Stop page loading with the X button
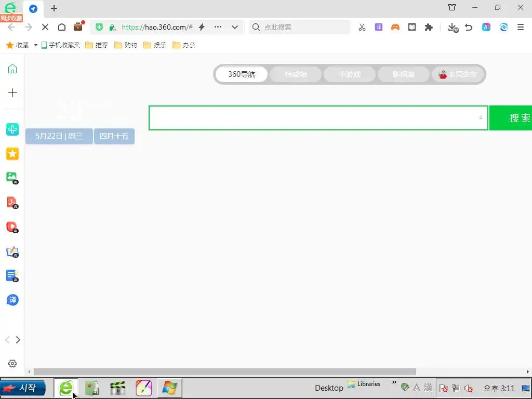The width and height of the screenshot is (532, 399). click(x=45, y=27)
